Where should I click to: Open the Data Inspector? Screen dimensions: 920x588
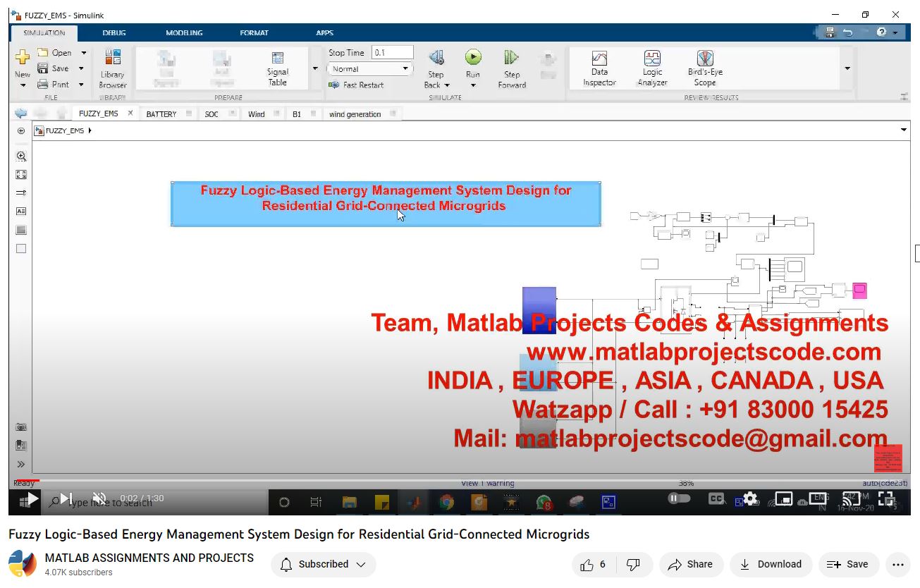(599, 68)
